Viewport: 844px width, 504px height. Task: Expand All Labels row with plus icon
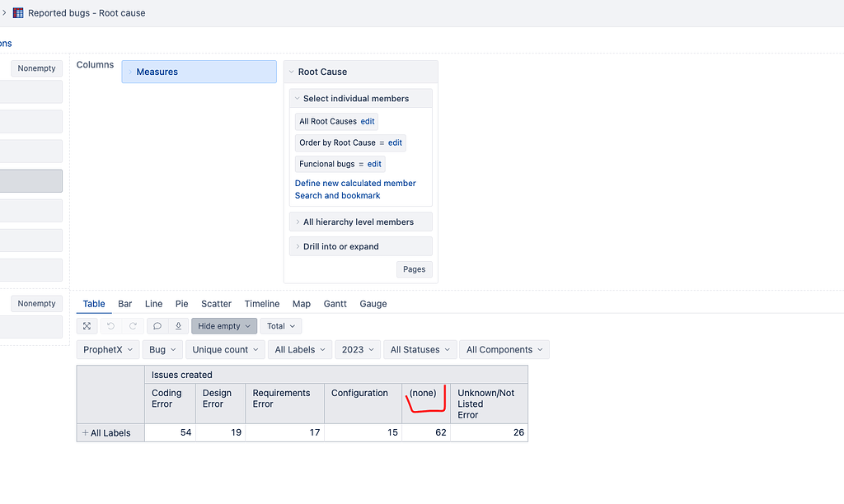[85, 433]
